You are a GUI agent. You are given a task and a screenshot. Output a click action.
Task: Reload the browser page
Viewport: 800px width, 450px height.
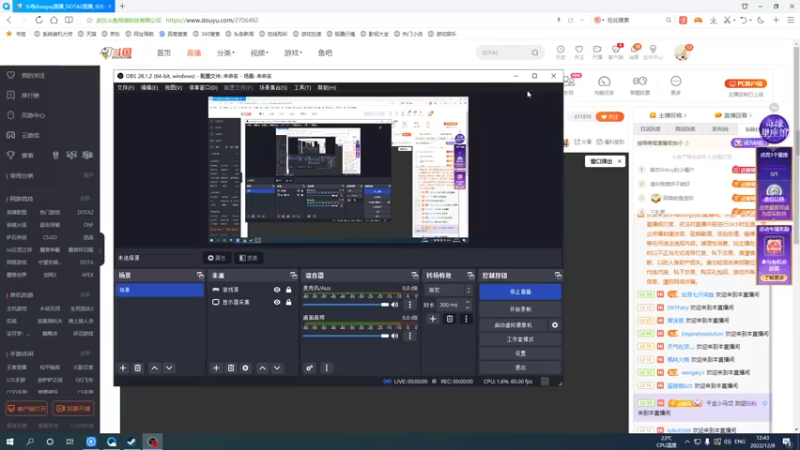(39, 20)
